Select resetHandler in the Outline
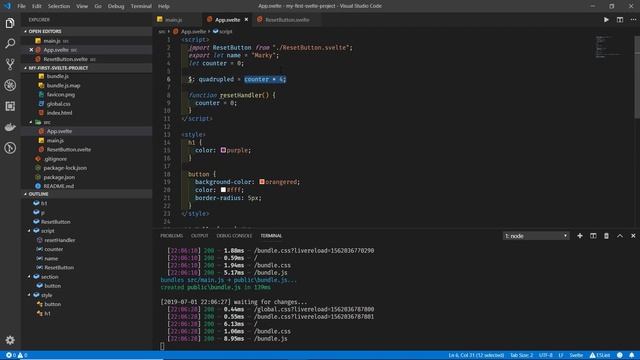Viewport: 640px width, 360px height. 60,240
